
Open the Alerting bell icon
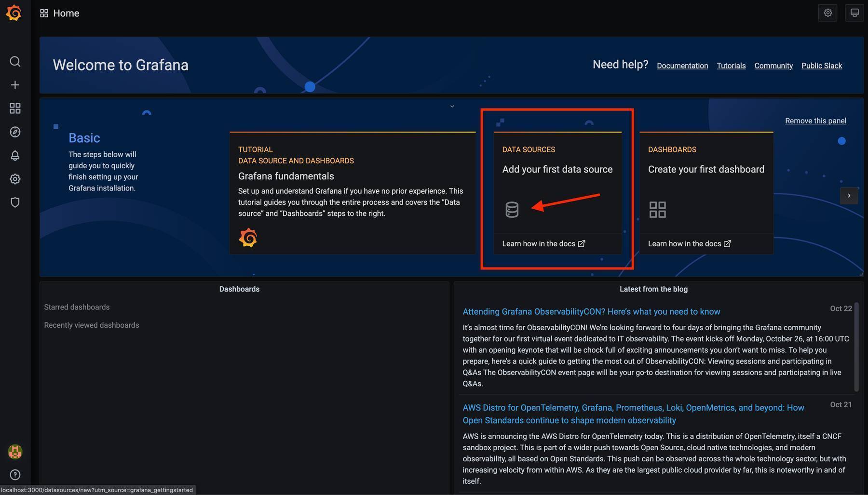point(15,156)
